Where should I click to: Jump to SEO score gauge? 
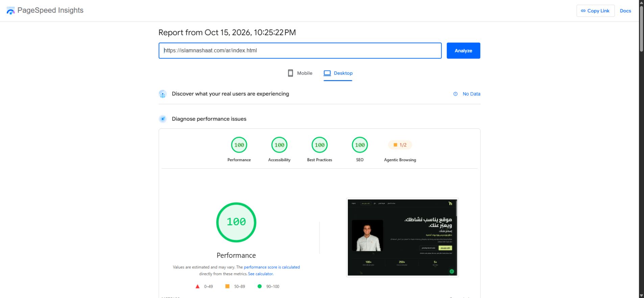point(360,145)
